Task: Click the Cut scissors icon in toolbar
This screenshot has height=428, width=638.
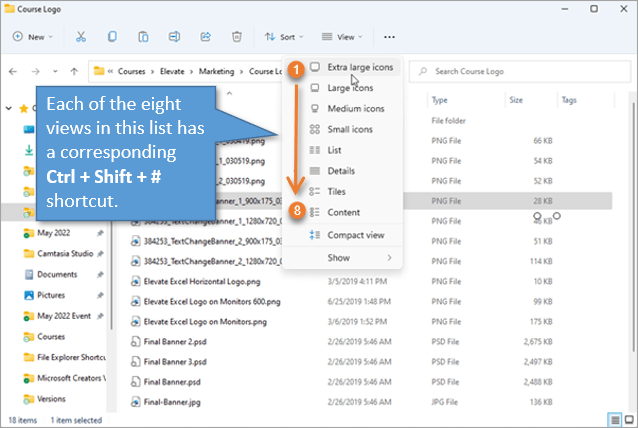Action: coord(81,37)
